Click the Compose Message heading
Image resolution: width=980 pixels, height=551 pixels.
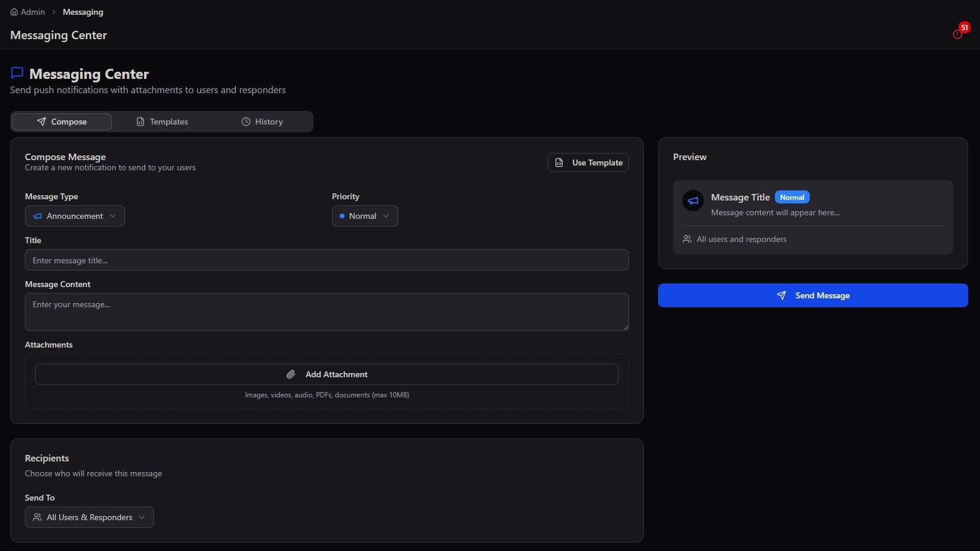[65, 157]
